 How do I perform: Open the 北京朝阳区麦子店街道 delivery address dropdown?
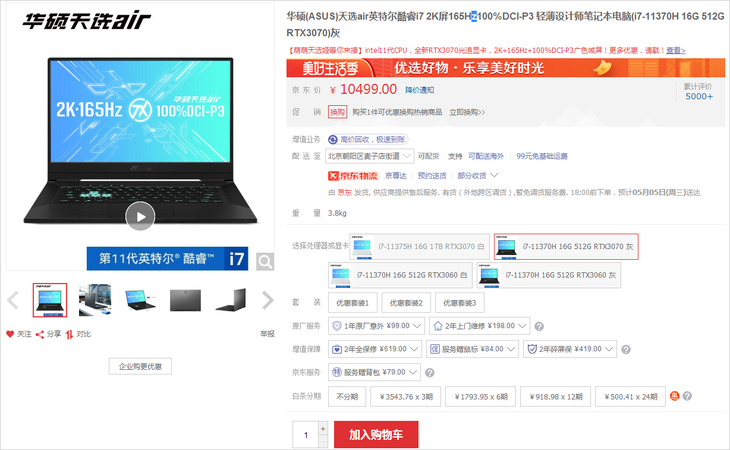point(369,156)
